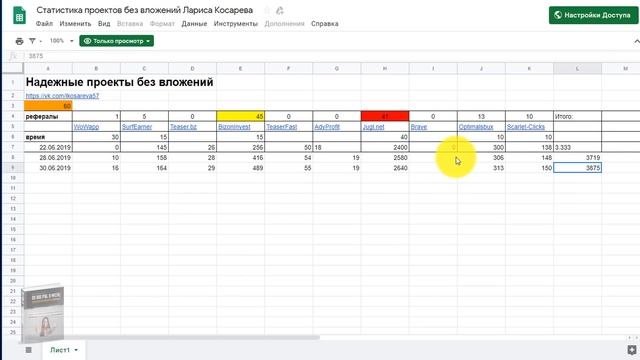Click the horizontal scrollbar at the bottom
The image size is (640, 360).
click(x=171, y=338)
